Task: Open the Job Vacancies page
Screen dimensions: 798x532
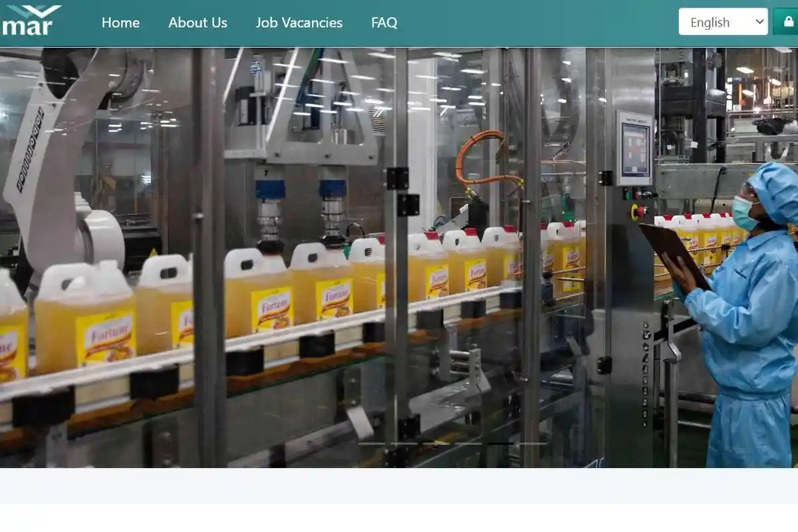Action: (299, 23)
